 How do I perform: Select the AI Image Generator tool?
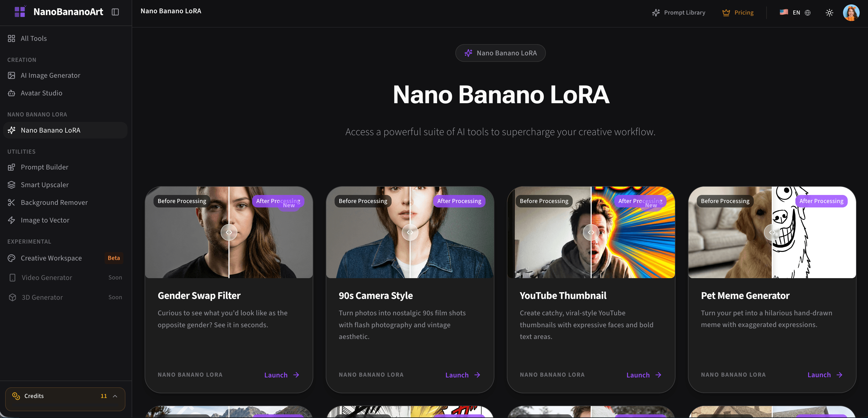(x=50, y=75)
